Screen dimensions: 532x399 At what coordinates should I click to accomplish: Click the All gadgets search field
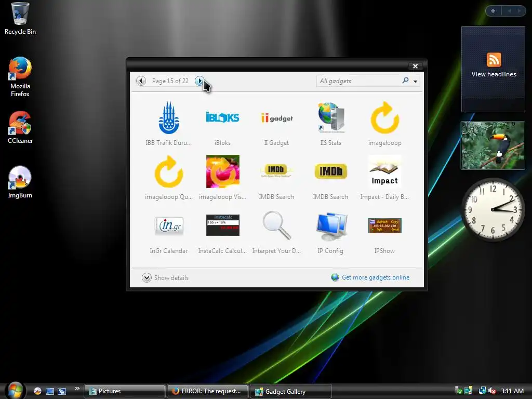click(360, 81)
